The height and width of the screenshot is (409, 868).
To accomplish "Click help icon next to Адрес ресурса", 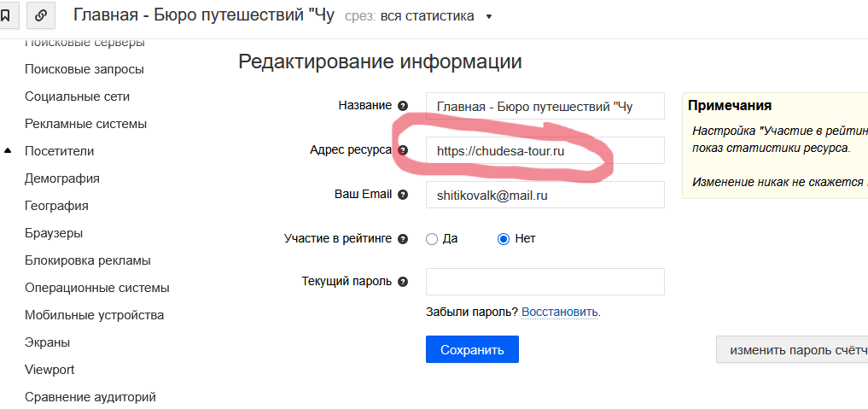I will pyautogui.click(x=403, y=150).
